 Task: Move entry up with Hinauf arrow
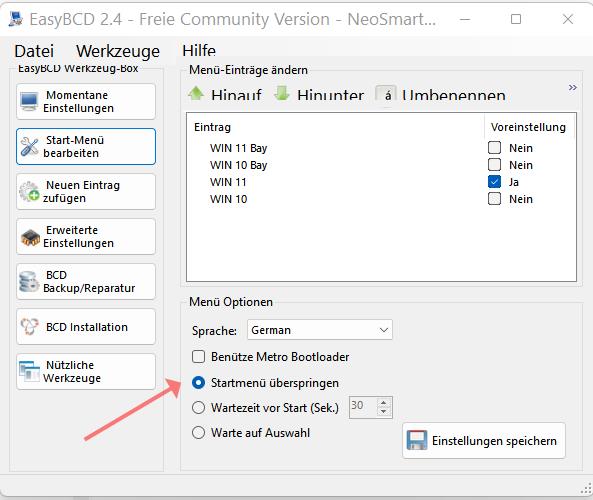(196, 93)
